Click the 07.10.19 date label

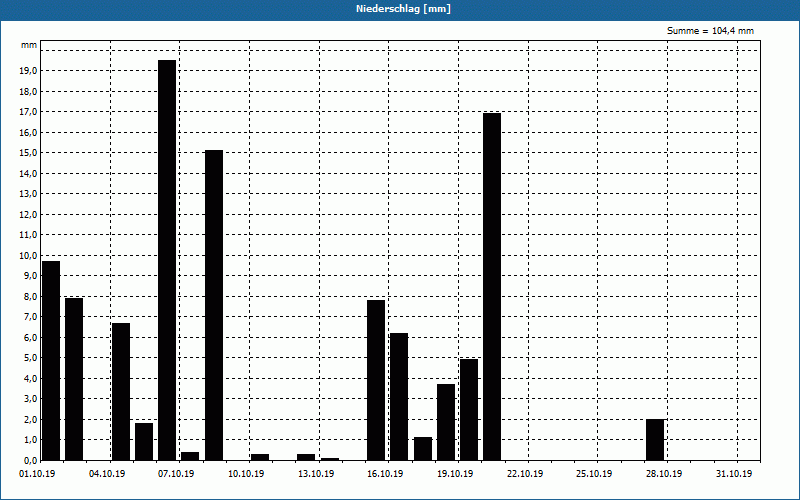[x=176, y=474]
